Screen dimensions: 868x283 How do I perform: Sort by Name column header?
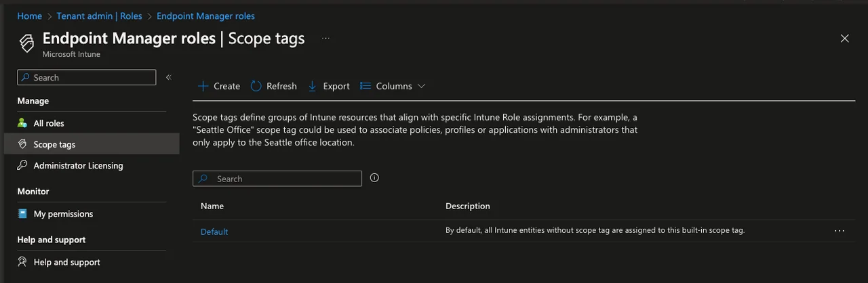[212, 206]
